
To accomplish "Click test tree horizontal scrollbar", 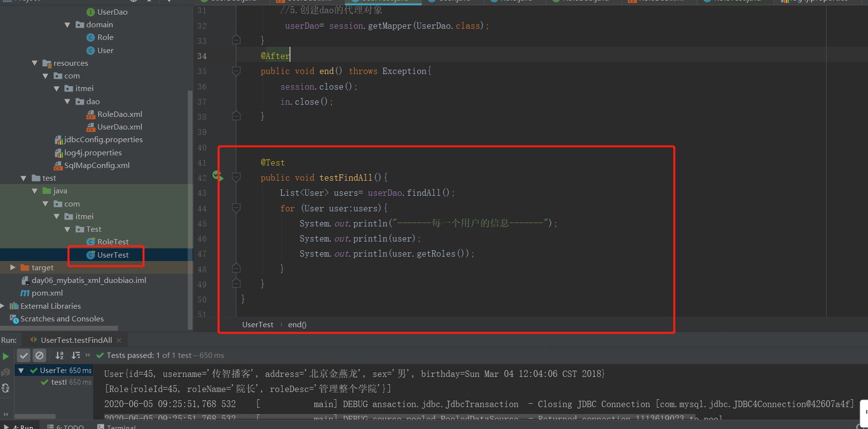I will (x=35, y=417).
